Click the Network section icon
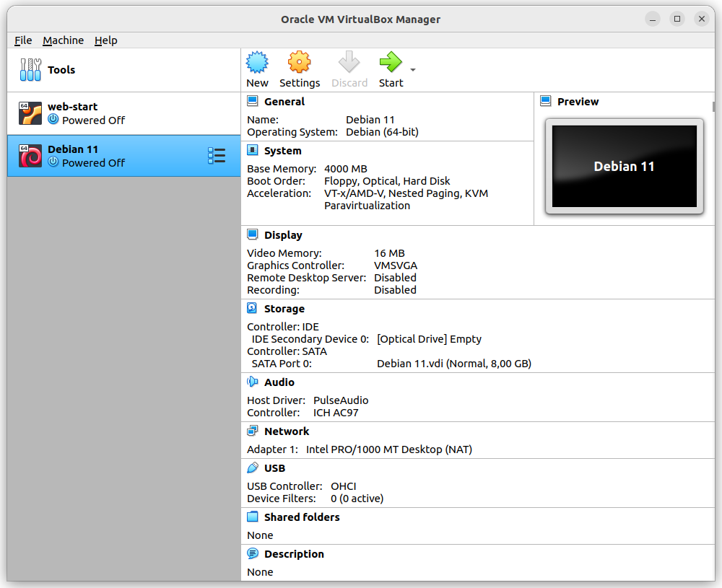The image size is (722, 588). [251, 431]
